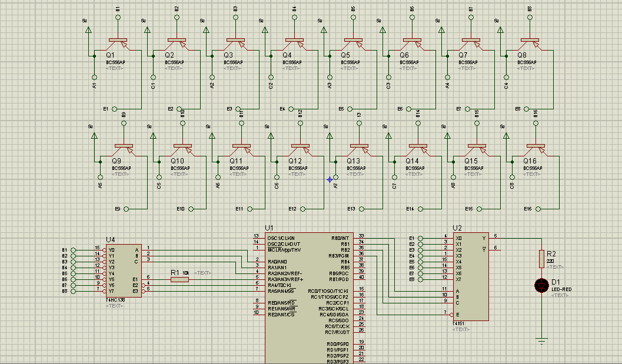Click the U4 reference label
This screenshot has width=622, height=364.
(110, 240)
